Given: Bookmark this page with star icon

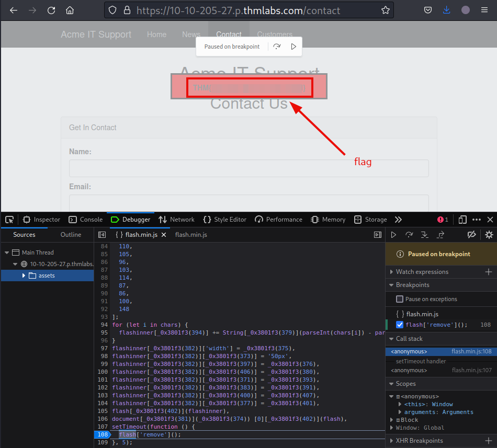Looking at the screenshot, I should [x=386, y=10].
